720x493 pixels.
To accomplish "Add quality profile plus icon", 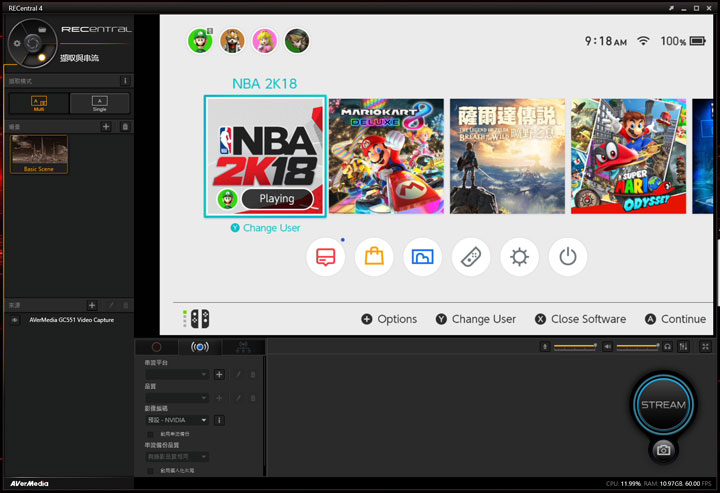I will pyautogui.click(x=219, y=398).
